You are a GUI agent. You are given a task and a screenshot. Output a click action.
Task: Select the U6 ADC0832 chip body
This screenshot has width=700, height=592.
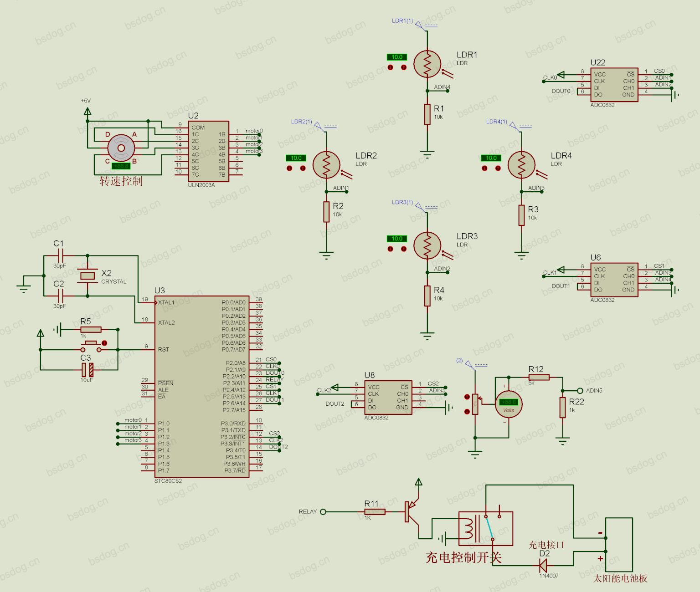coord(614,280)
